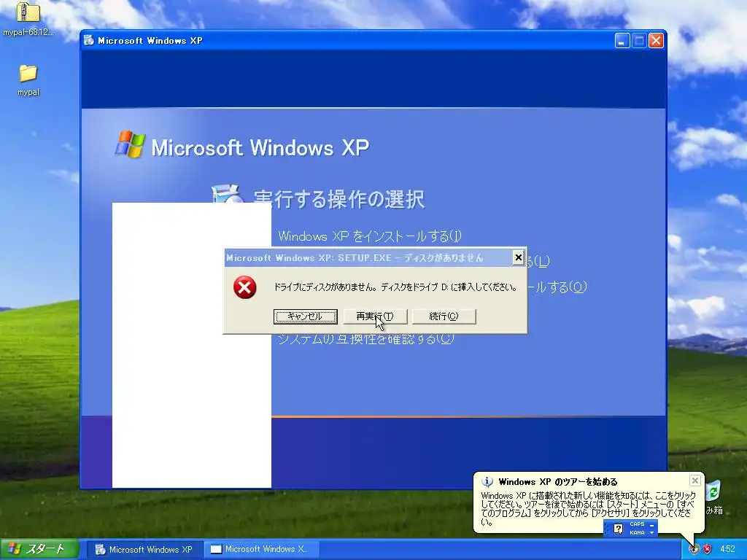Click tour balloon title Windows XP のツアーを始める

pos(557,481)
